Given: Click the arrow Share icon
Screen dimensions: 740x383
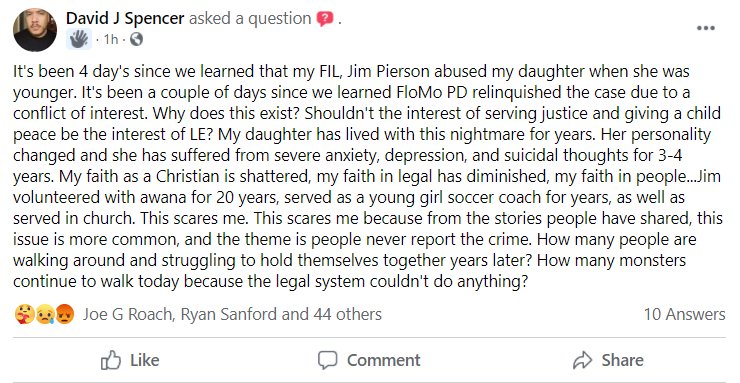Looking at the screenshot, I should 582,360.
